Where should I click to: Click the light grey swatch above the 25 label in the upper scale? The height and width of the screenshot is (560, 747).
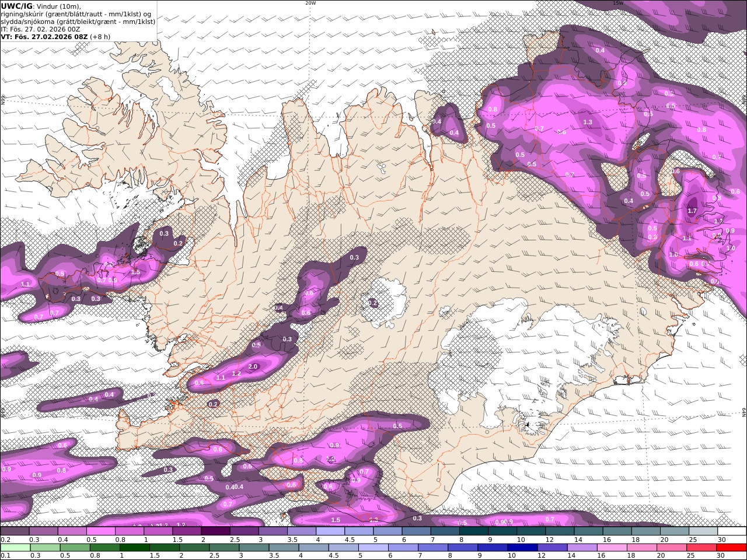tap(703, 531)
